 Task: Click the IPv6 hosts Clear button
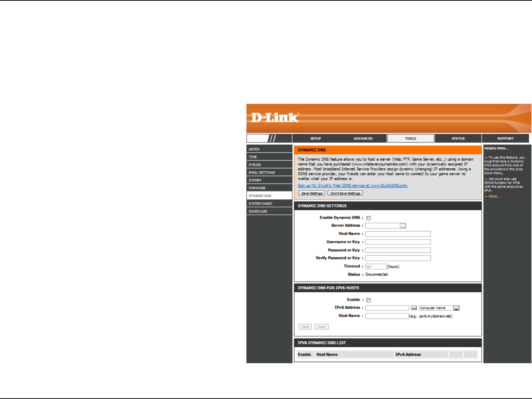(321, 327)
